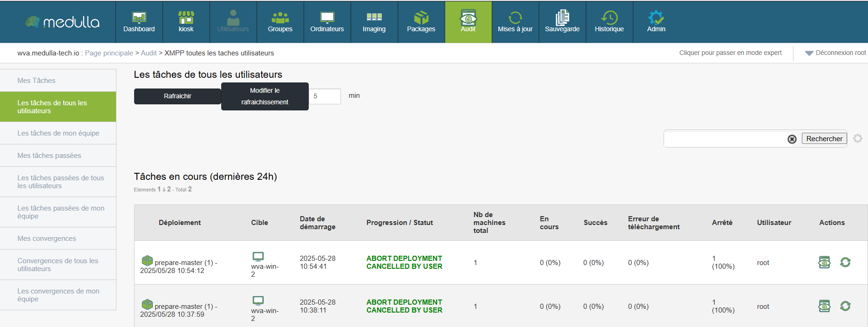Click 'Modifier le rafraichissement' button

pyautogui.click(x=264, y=96)
